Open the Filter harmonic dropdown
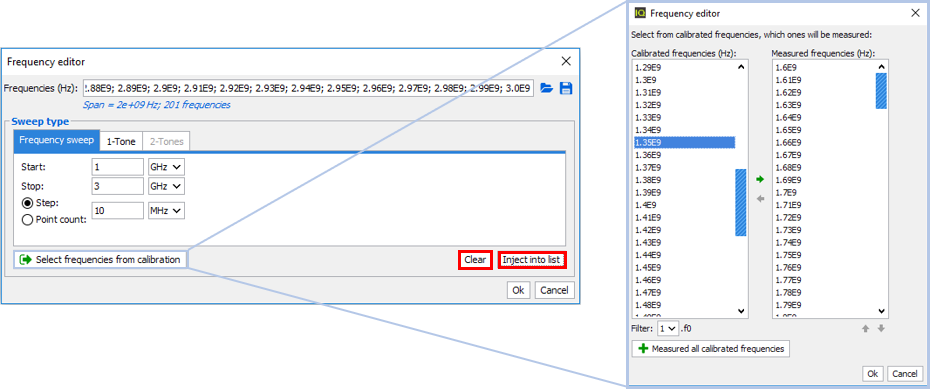 pyautogui.click(x=667, y=328)
